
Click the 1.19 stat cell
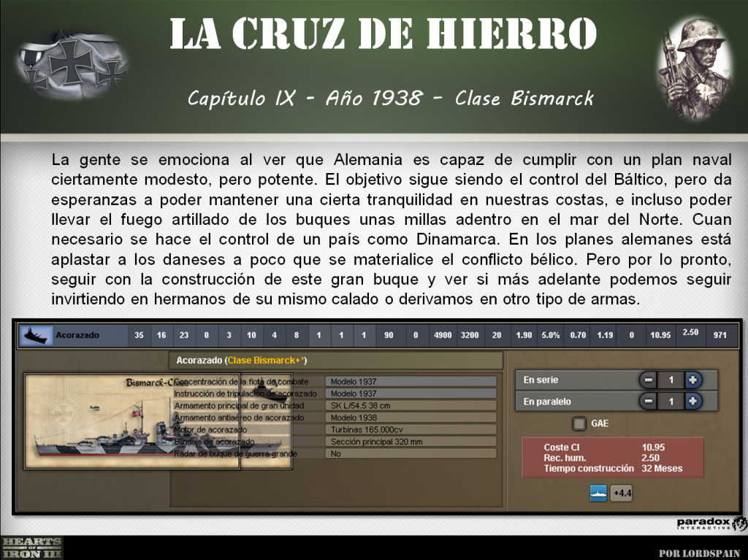pos(605,335)
